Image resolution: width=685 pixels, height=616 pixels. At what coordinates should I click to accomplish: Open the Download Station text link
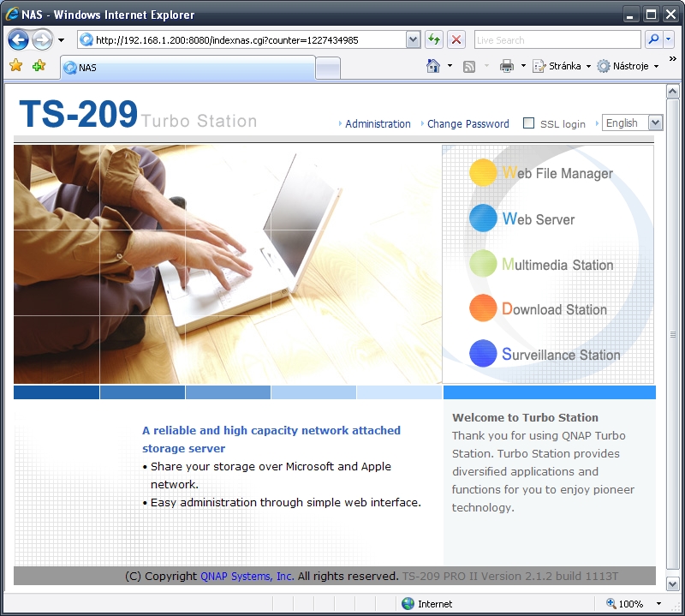click(x=554, y=308)
